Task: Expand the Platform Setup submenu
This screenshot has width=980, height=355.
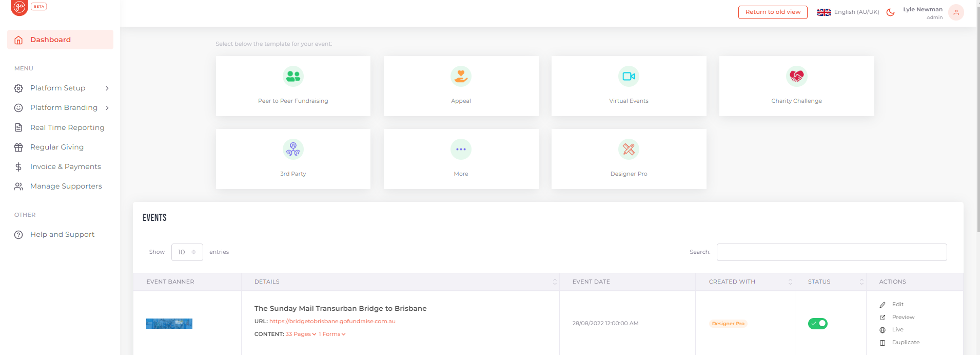Action: pyautogui.click(x=107, y=88)
